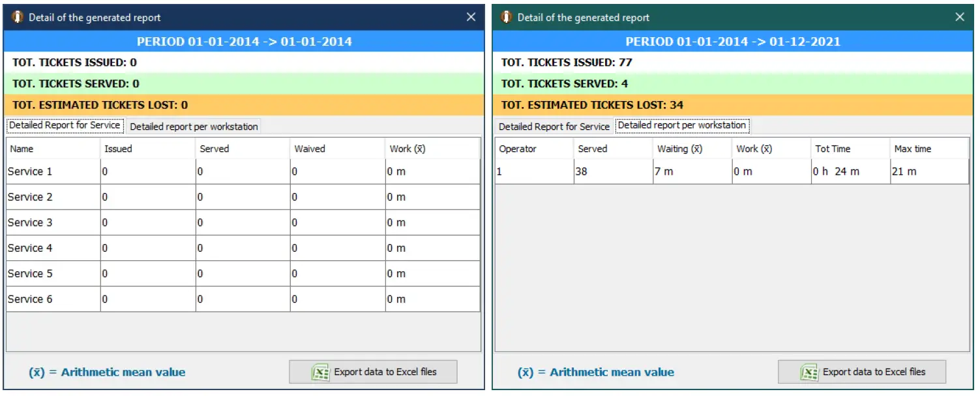980x396 pixels.
Task: Select the operator 1 row in workstation table
Action: point(533,172)
